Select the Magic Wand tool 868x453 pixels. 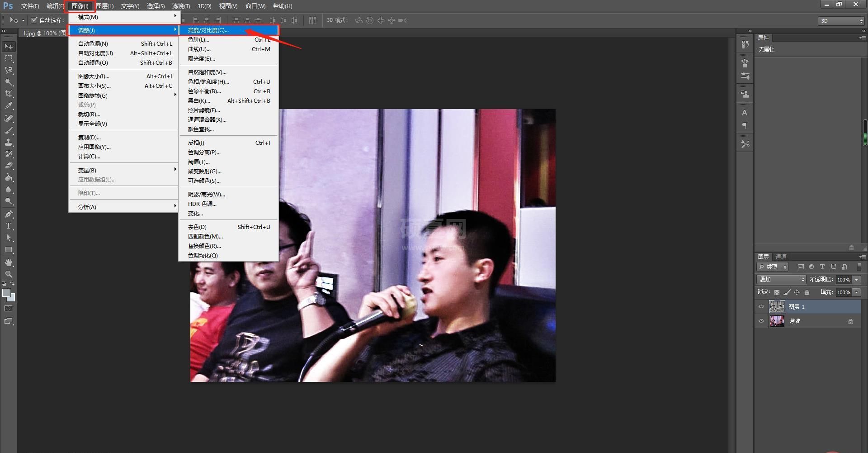(x=9, y=82)
